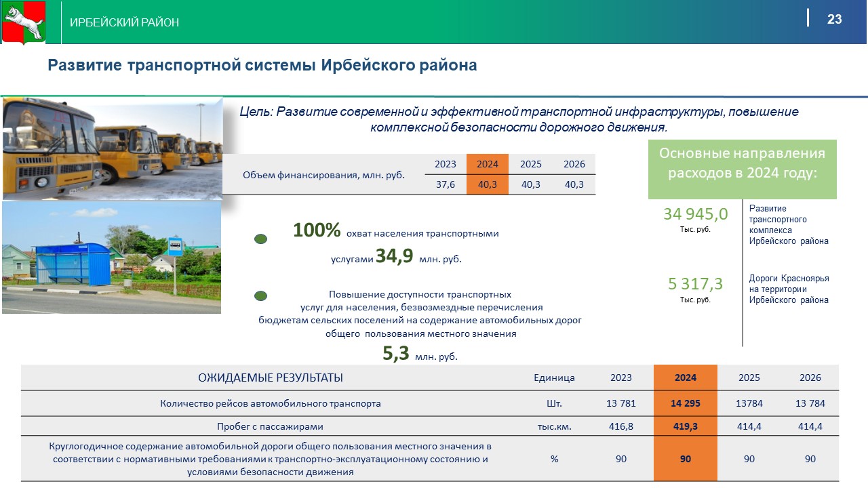Select the Единица column header

pyautogui.click(x=554, y=378)
